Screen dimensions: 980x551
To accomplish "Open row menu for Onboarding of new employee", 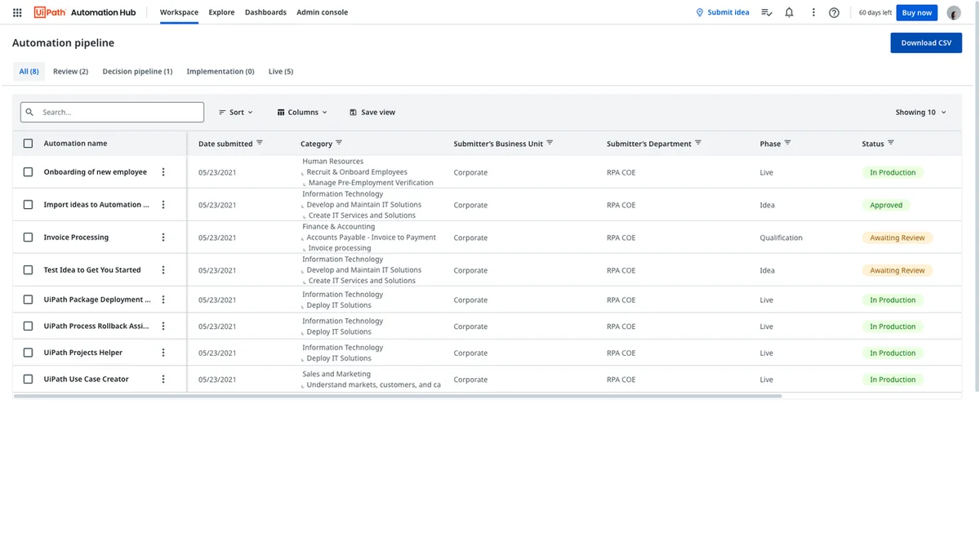I will tap(163, 172).
